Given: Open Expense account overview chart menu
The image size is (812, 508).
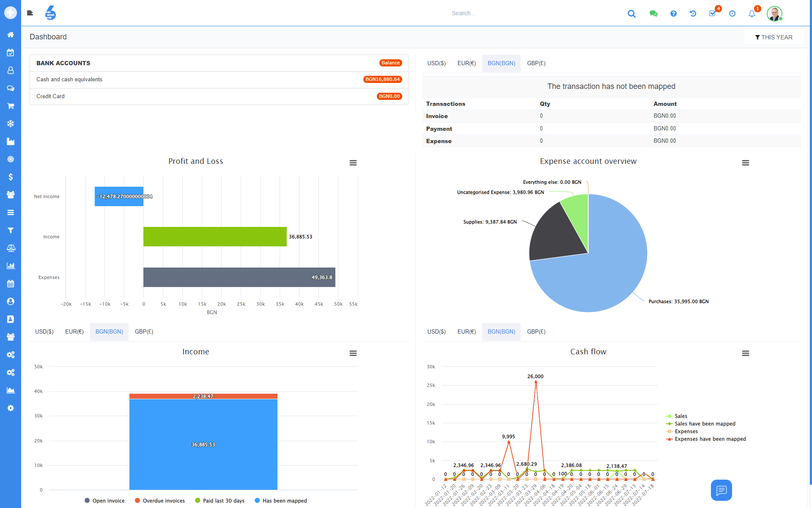Looking at the screenshot, I should tap(746, 163).
